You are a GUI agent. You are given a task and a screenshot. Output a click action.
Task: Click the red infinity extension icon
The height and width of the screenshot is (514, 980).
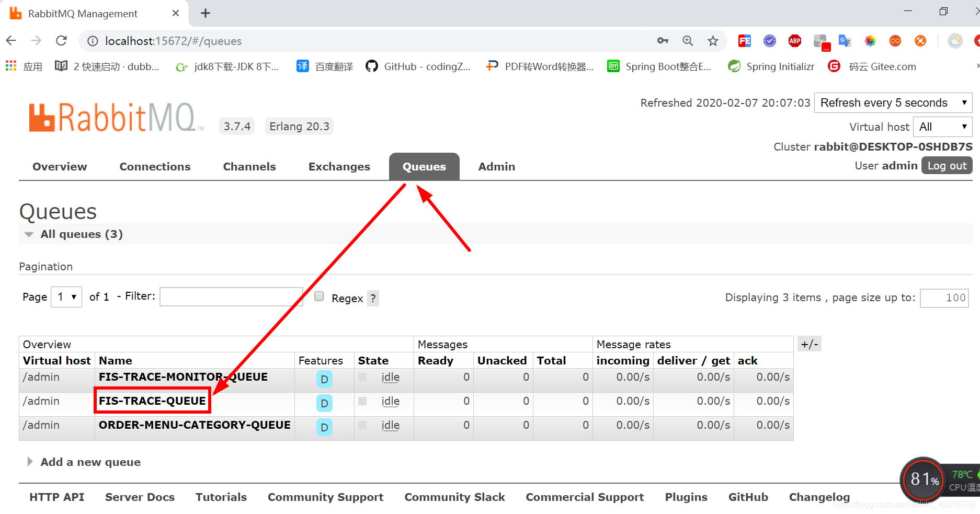895,41
